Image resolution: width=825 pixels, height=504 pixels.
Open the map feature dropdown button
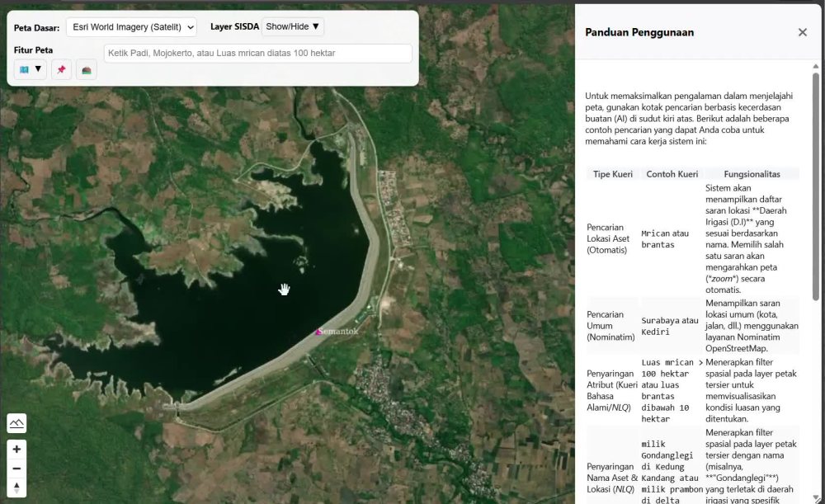point(30,69)
